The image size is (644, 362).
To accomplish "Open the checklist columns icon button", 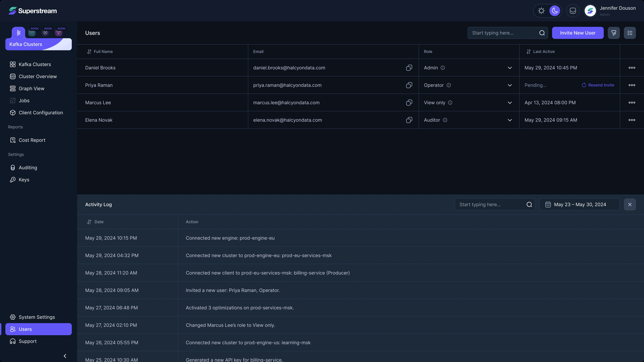I will (630, 33).
